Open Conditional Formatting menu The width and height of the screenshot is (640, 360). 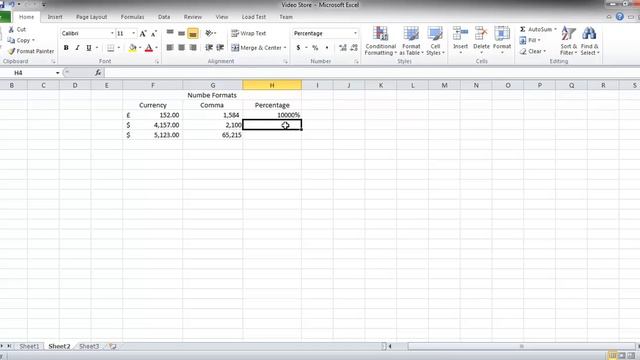(380, 41)
